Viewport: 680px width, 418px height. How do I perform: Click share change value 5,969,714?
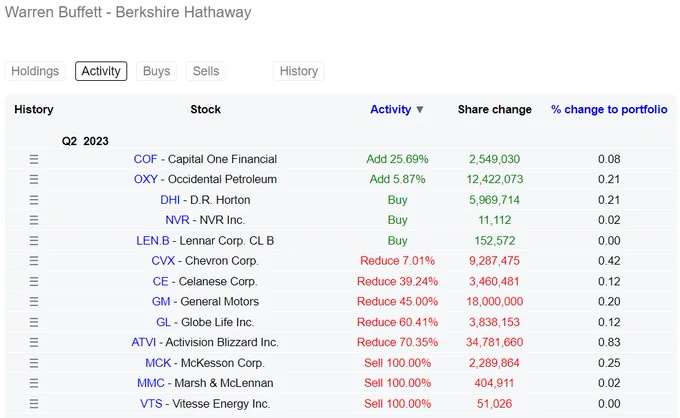(494, 200)
